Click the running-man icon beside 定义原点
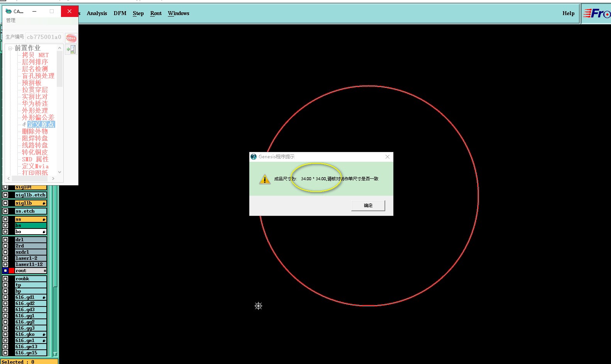 click(24, 124)
